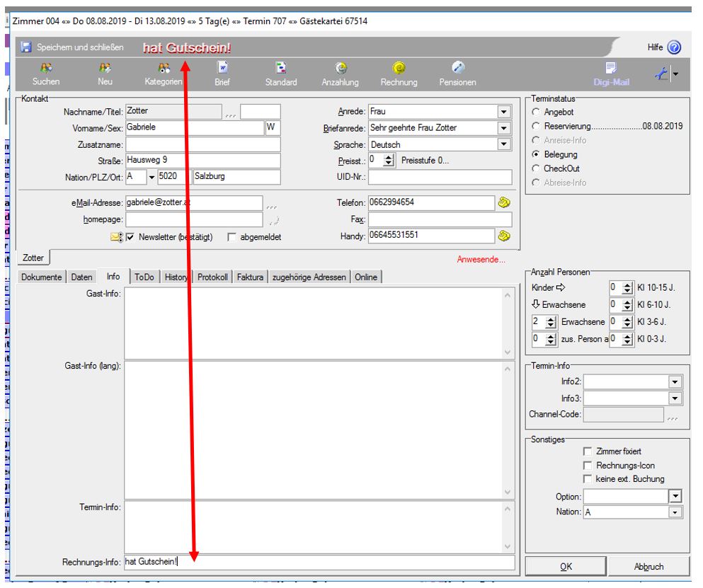Switch to the Protokoll tab
This screenshot has height=588, width=703.
coord(212,277)
